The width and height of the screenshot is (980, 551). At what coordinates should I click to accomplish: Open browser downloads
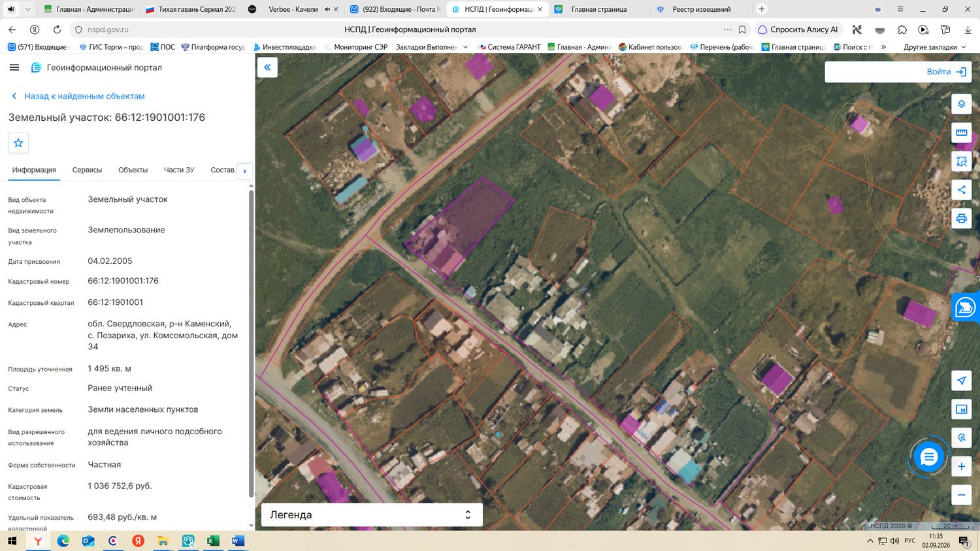click(968, 29)
